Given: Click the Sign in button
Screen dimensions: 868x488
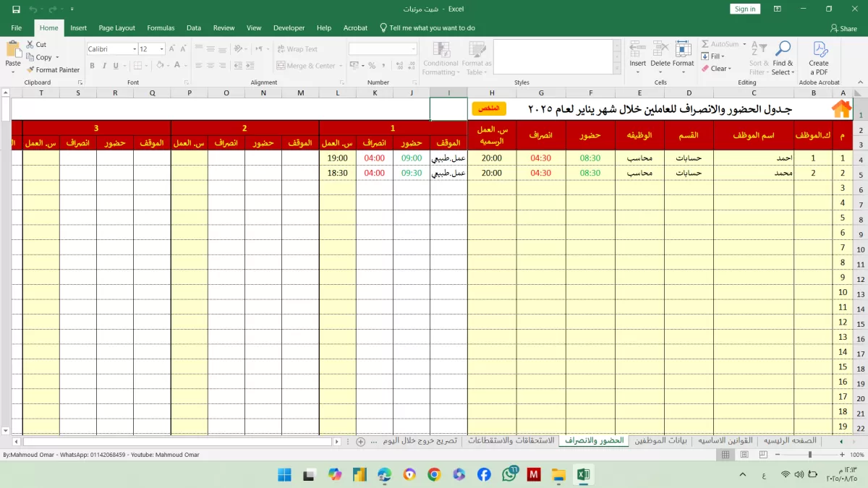Looking at the screenshot, I should pyautogui.click(x=744, y=9).
